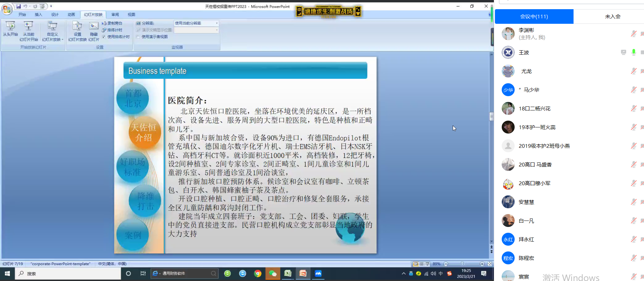644x281 pixels.
Task: Open the Insert (插入) ribbon tab
Action: click(38, 15)
